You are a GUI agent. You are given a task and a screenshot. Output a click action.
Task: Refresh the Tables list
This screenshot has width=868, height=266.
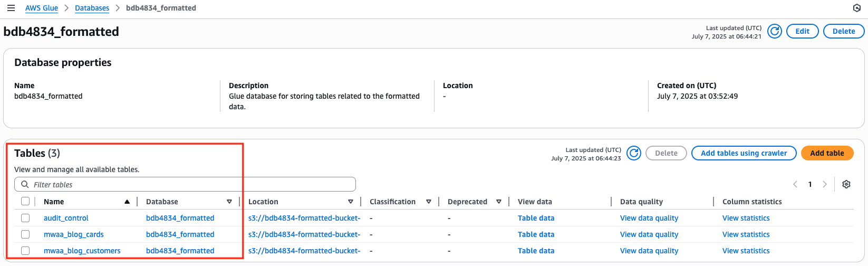[x=634, y=153]
